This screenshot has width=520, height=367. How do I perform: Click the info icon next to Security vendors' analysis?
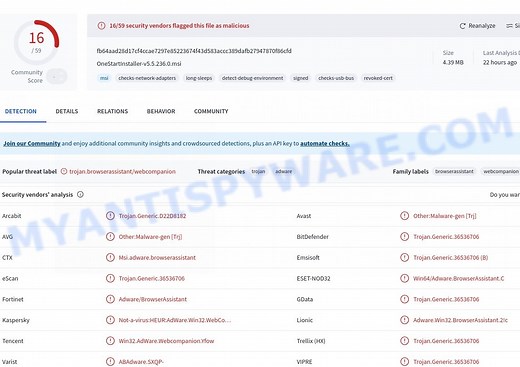80,195
